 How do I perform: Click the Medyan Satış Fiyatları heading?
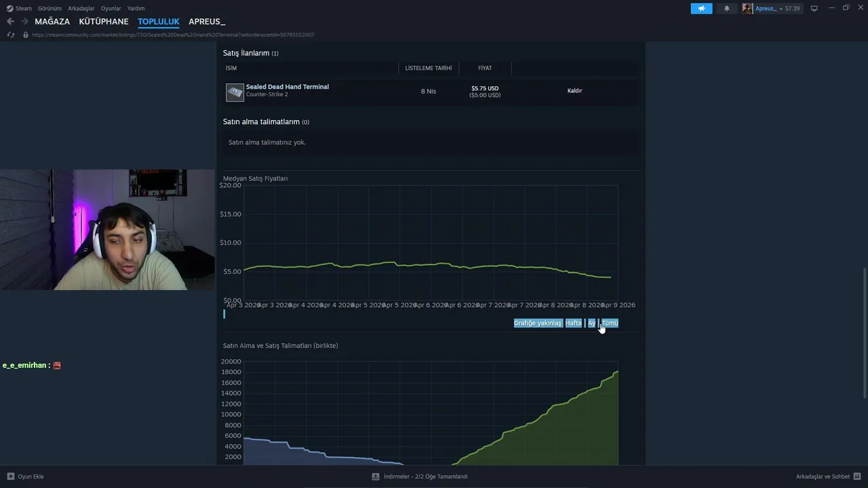pos(255,178)
